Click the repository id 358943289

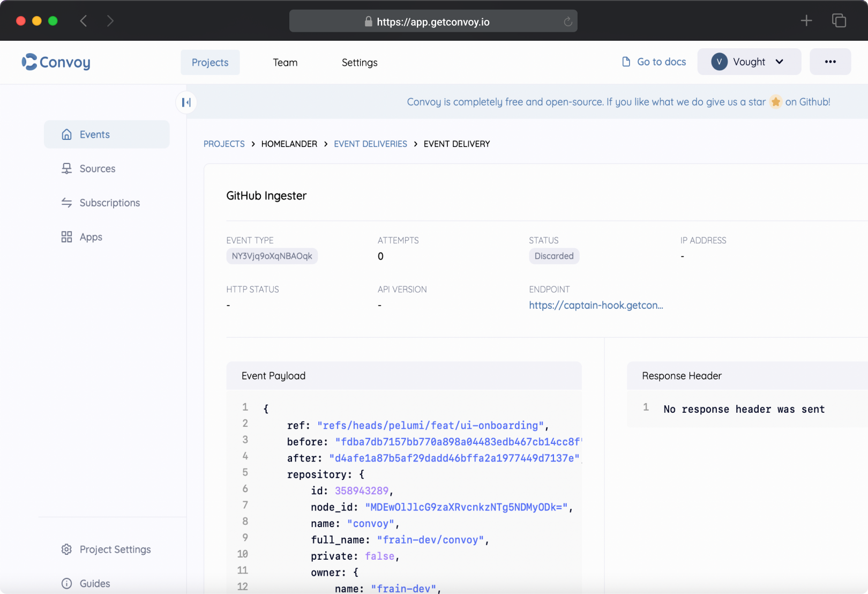click(x=362, y=491)
